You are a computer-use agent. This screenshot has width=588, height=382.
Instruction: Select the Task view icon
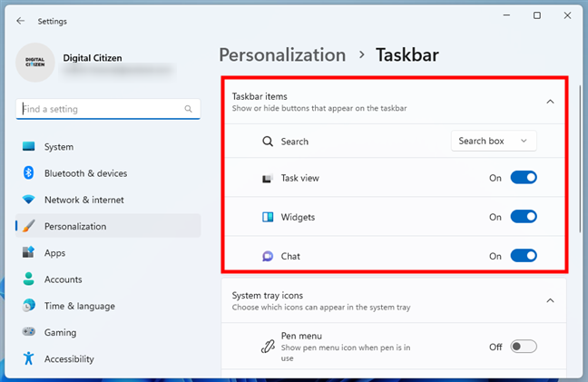[x=268, y=178]
